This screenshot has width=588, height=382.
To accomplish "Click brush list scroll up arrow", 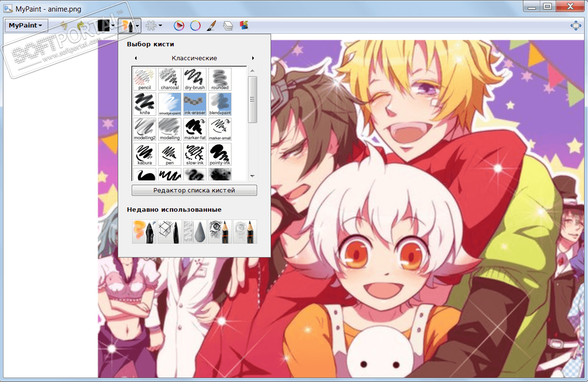I will [252, 71].
